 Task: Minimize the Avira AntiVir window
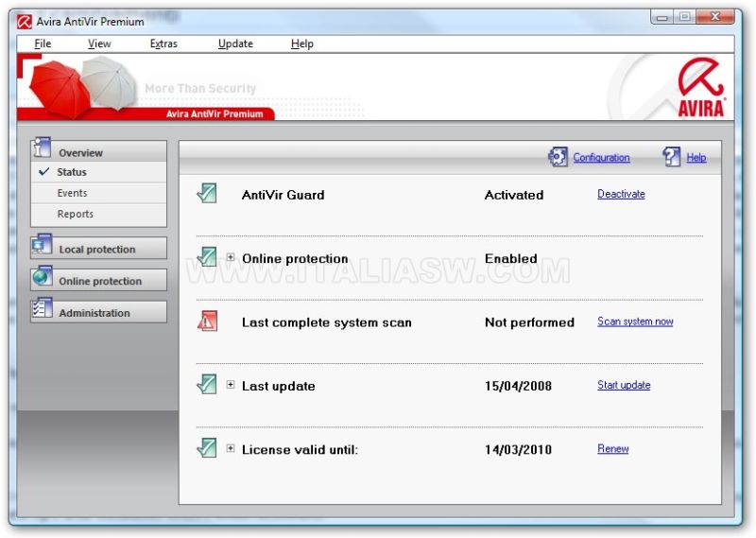pos(662,17)
